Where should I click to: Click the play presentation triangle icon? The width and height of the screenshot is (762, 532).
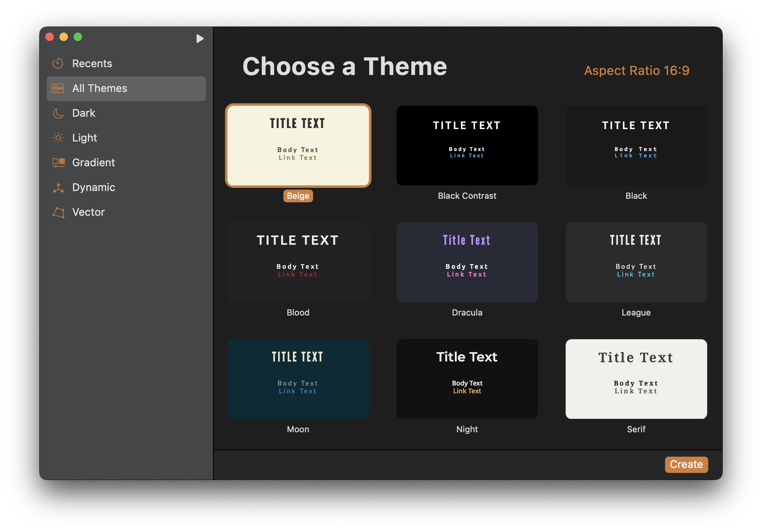pos(200,38)
